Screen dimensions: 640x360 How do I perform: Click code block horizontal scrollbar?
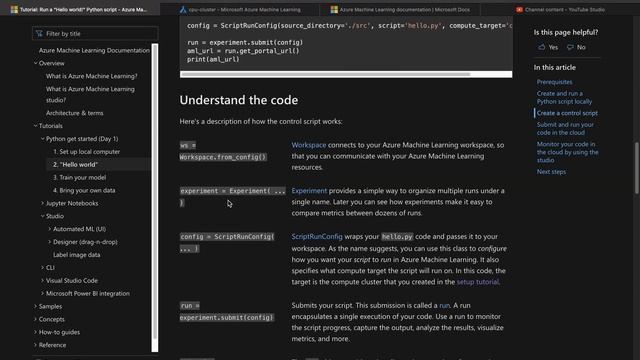[x=325, y=74]
